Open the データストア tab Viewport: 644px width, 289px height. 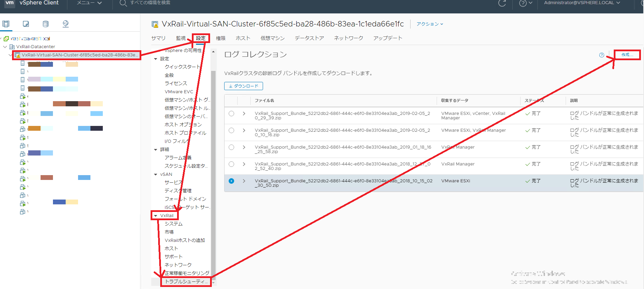(309, 38)
